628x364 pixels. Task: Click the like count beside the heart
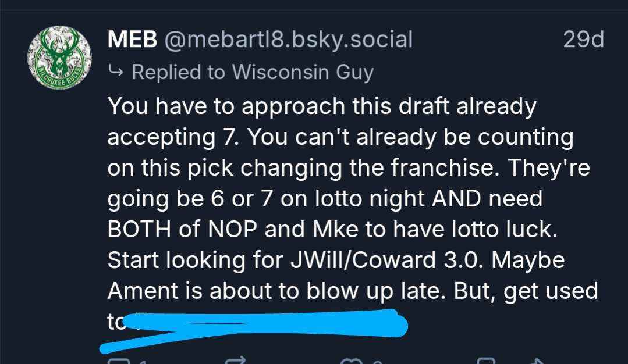(377, 361)
